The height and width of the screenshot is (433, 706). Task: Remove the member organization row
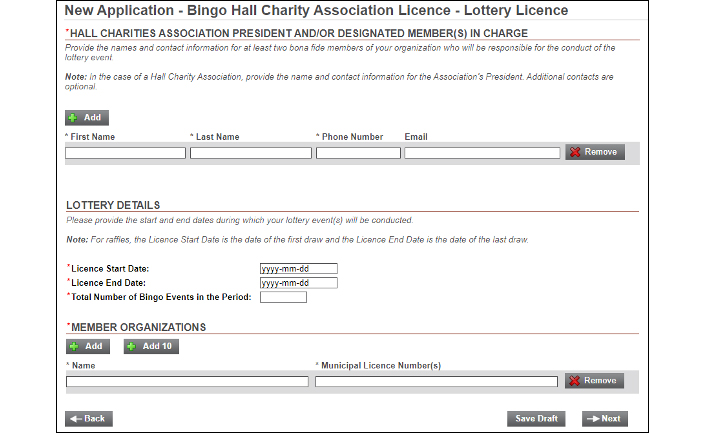(x=594, y=381)
